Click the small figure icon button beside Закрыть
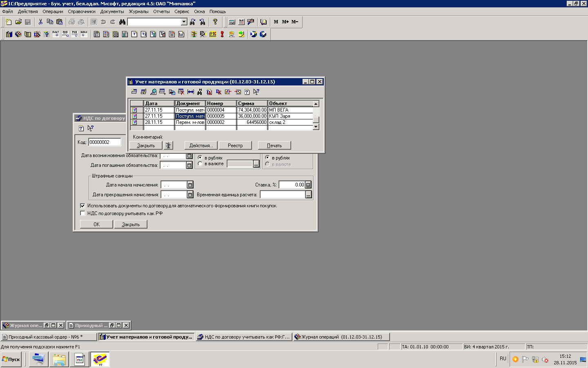Screen dimensions: 588x368 (168, 145)
